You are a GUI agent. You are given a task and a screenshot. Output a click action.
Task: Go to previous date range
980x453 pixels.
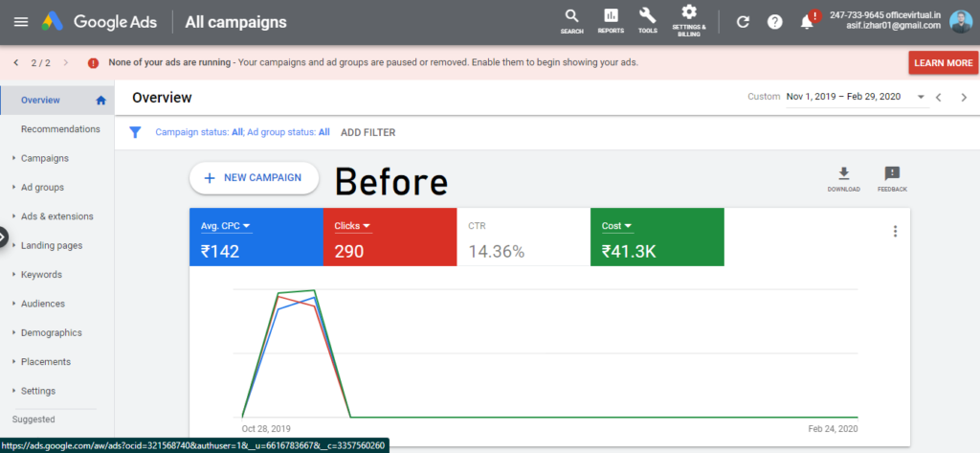click(x=938, y=97)
